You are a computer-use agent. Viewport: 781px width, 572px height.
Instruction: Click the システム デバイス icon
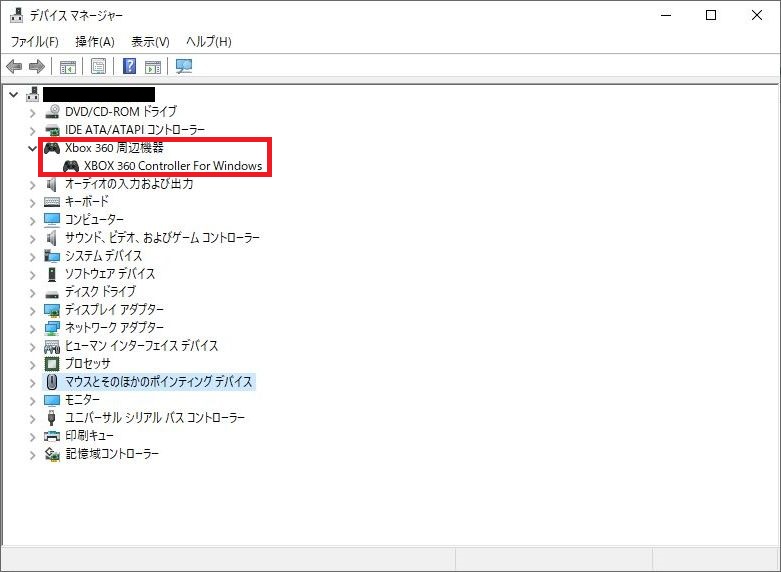(x=52, y=256)
